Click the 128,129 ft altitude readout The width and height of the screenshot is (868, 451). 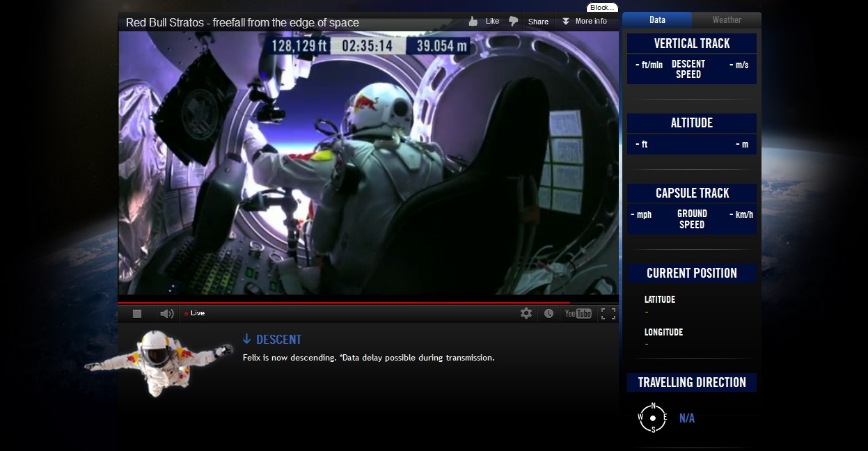299,46
